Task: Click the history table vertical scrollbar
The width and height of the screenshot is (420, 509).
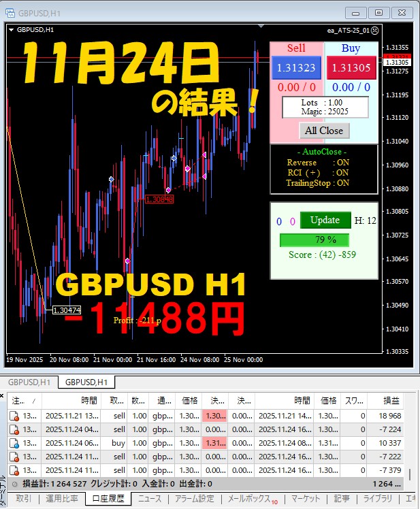Action: pos(410,474)
